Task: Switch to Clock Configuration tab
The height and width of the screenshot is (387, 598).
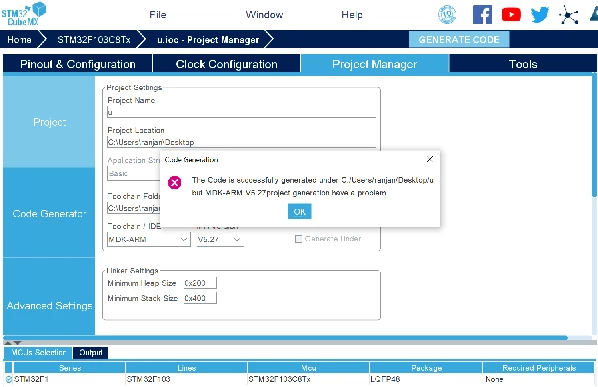Action: (227, 64)
